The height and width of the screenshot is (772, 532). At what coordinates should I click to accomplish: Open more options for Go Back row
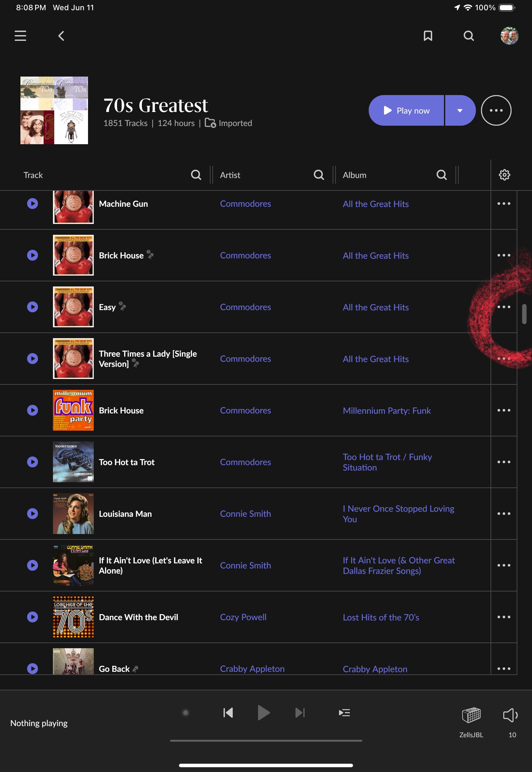pyautogui.click(x=504, y=668)
